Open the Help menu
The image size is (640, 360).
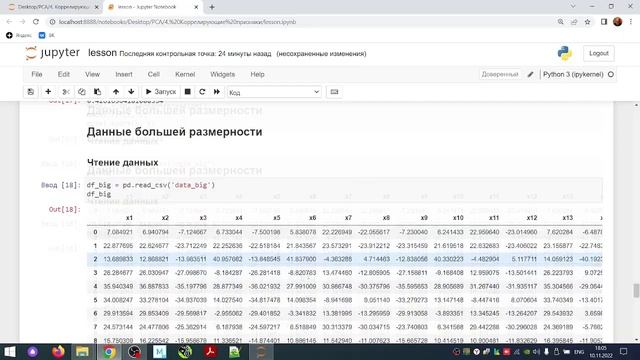[257, 74]
